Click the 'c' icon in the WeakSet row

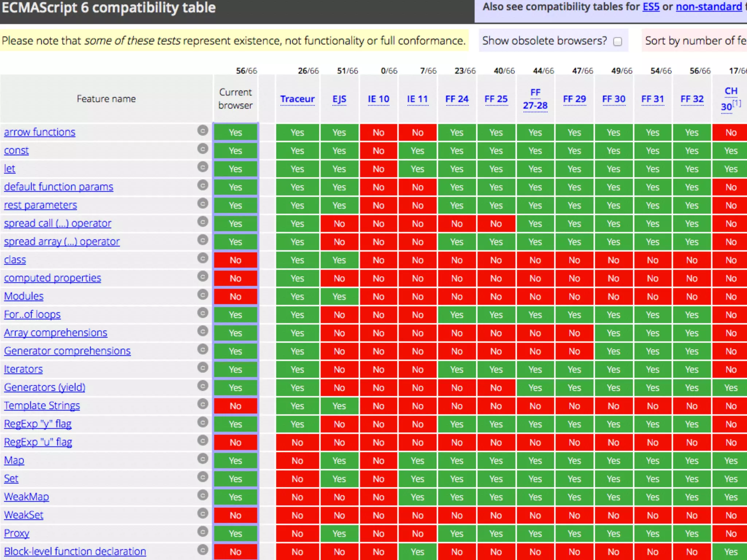[x=203, y=513]
